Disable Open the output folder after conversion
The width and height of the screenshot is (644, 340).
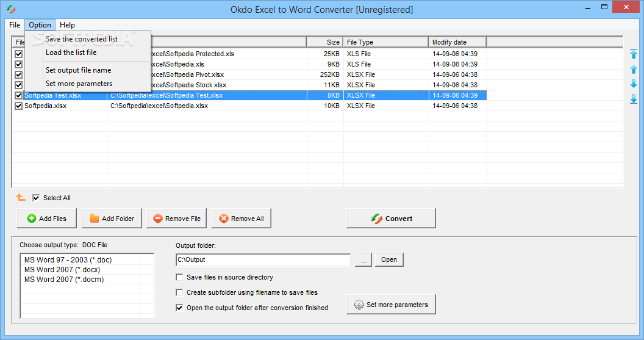point(179,308)
